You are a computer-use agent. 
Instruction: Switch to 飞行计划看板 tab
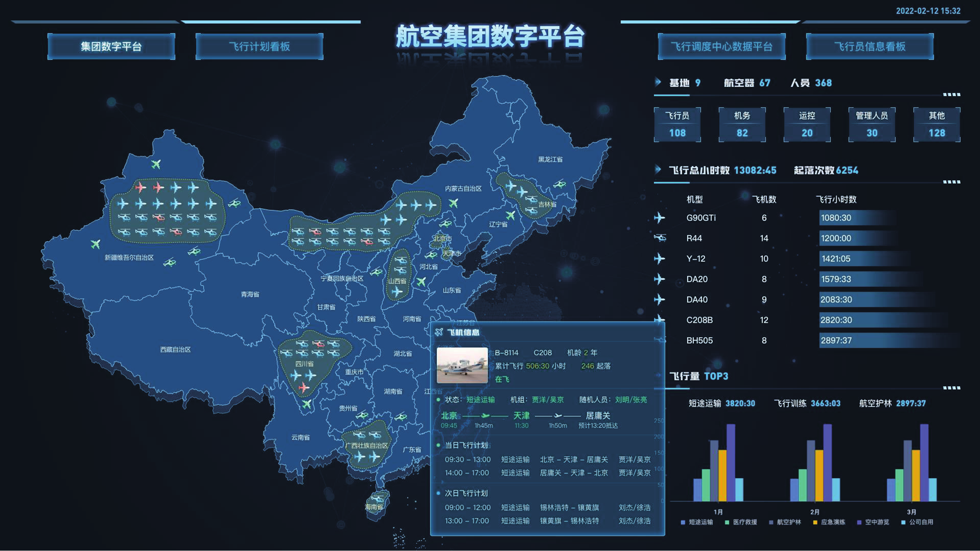tap(259, 46)
